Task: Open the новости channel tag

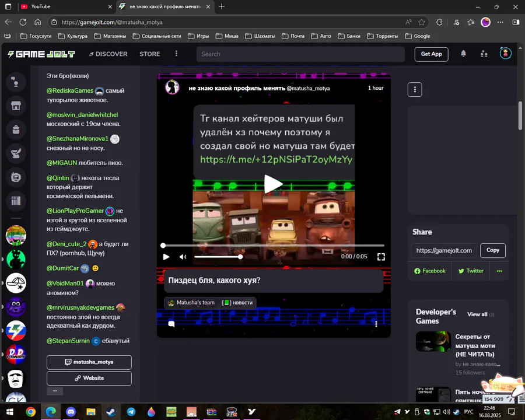Action: 237,302
